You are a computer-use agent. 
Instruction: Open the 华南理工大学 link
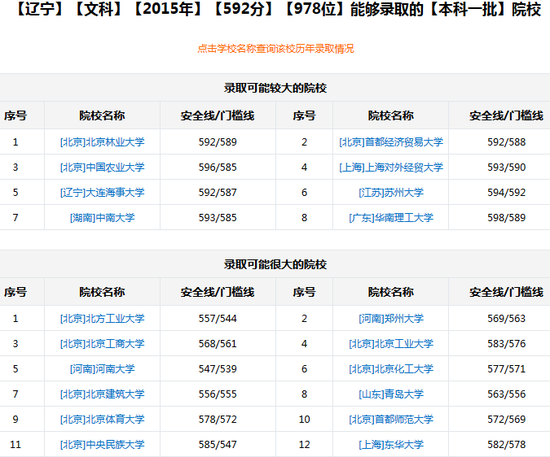point(391,218)
